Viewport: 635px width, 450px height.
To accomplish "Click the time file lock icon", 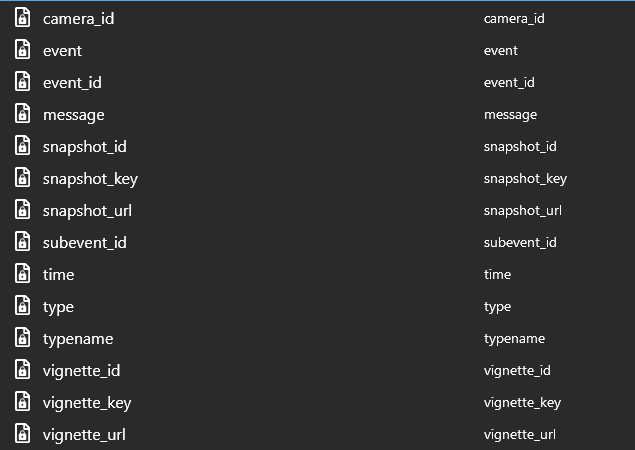I will pos(22,275).
